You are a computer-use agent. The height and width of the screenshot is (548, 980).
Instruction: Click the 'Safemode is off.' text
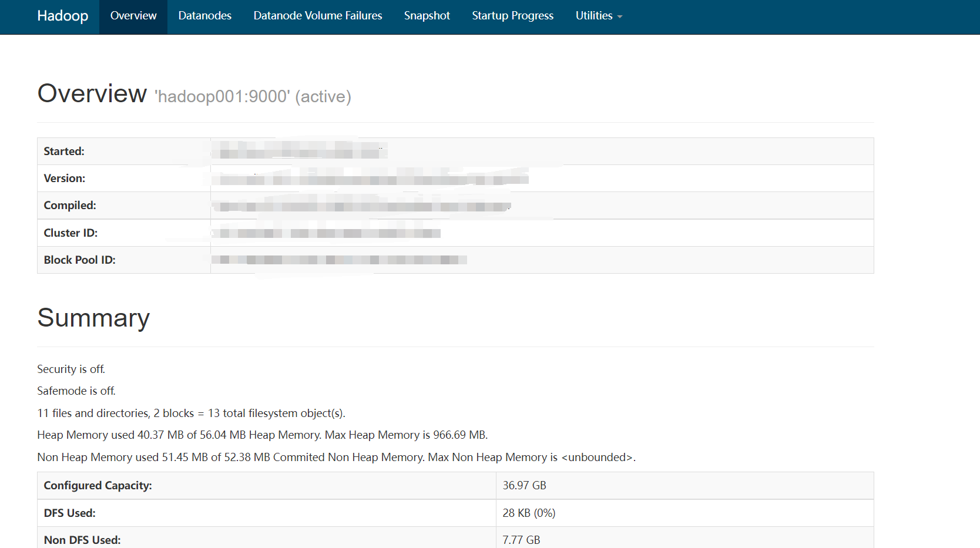pyautogui.click(x=76, y=391)
